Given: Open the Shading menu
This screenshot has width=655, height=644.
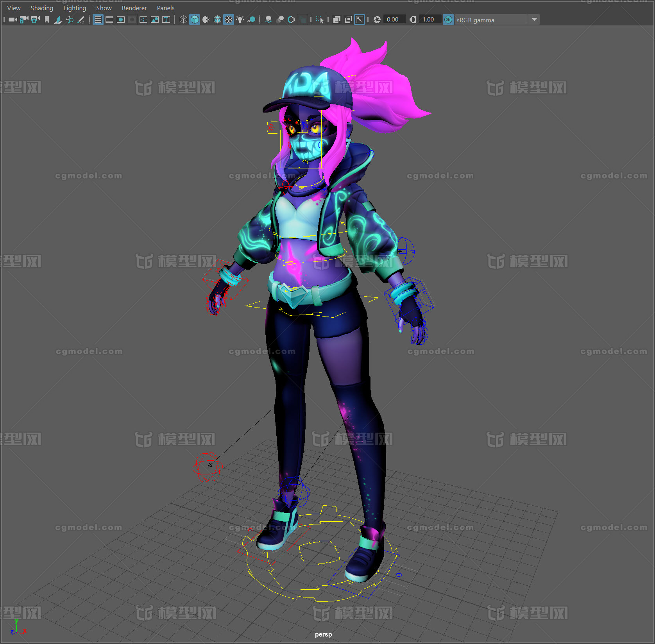Looking at the screenshot, I should (42, 8).
